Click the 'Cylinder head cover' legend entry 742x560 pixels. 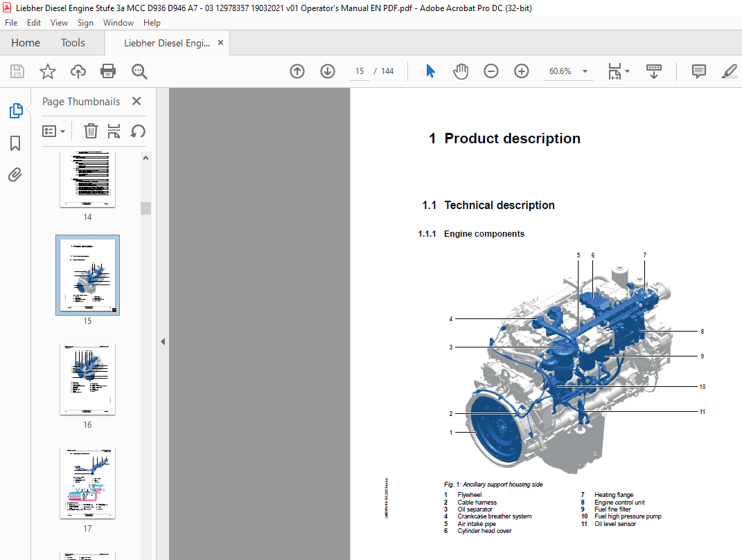point(484,531)
